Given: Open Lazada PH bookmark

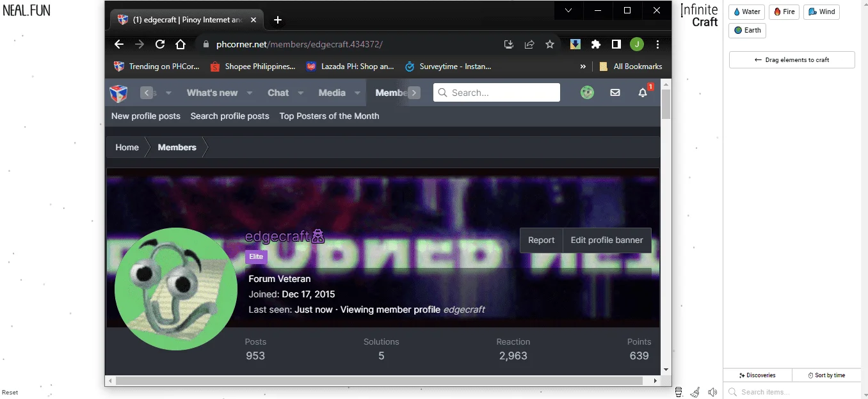Looking at the screenshot, I should click(350, 66).
